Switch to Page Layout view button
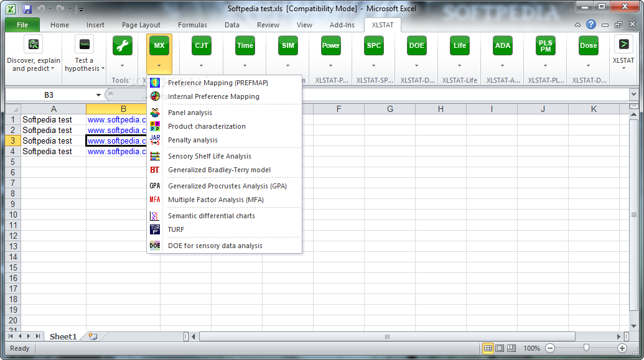This screenshot has width=644, height=360. [500, 348]
